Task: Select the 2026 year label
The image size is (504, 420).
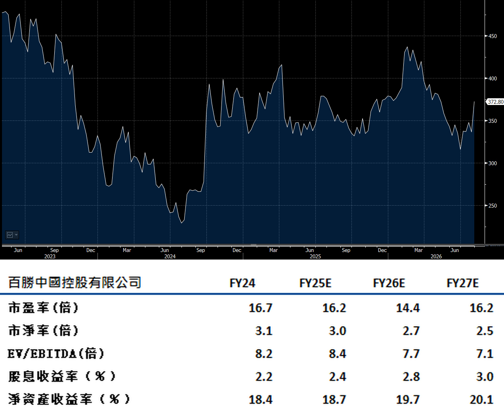Action: point(436,256)
